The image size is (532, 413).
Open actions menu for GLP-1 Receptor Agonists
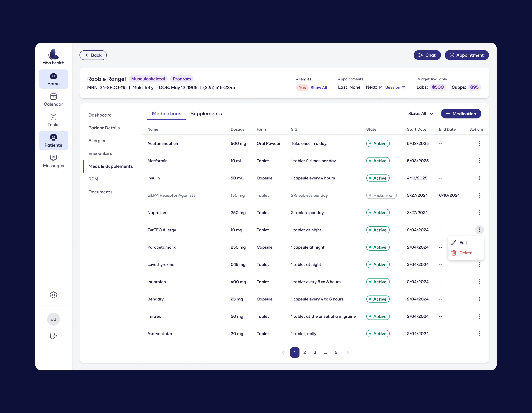pos(479,195)
